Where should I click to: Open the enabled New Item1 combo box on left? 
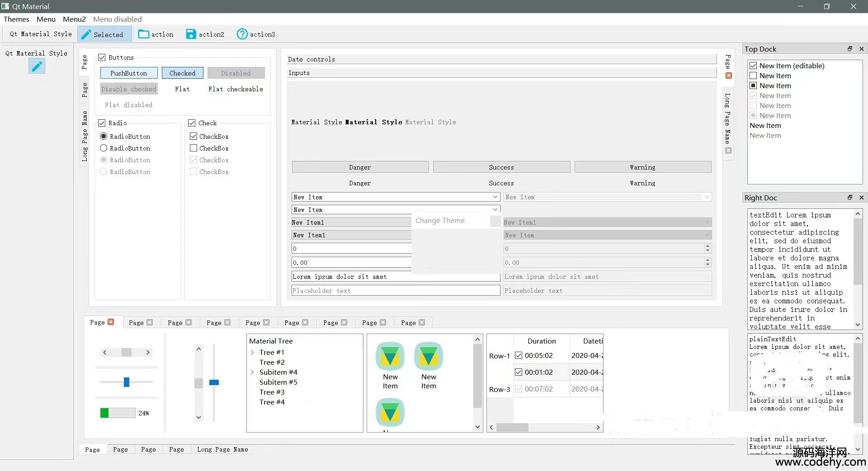351,222
